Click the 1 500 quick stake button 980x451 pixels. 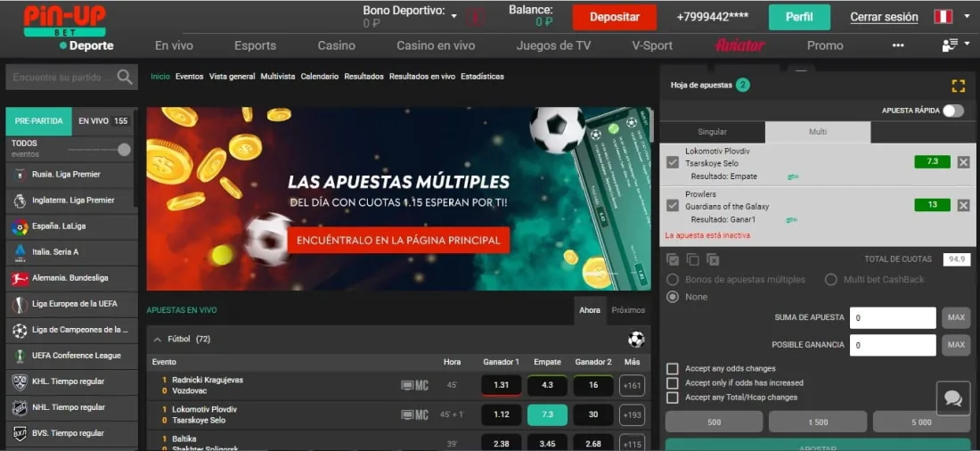(818, 422)
